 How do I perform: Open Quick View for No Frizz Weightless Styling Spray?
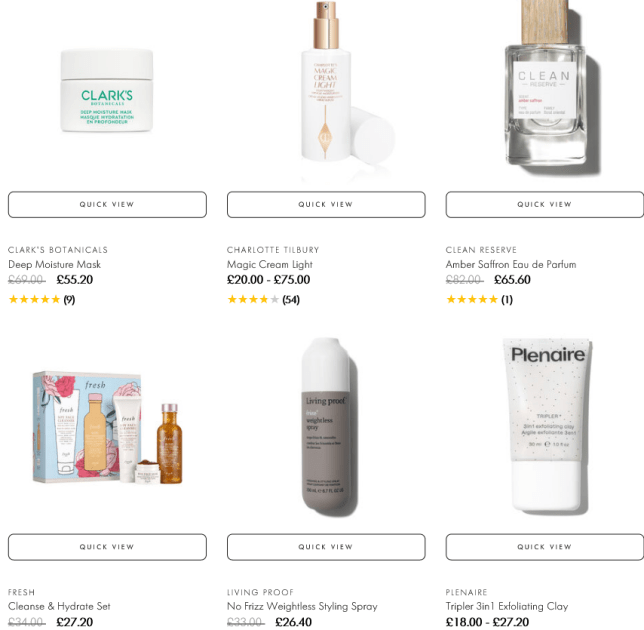click(x=326, y=547)
